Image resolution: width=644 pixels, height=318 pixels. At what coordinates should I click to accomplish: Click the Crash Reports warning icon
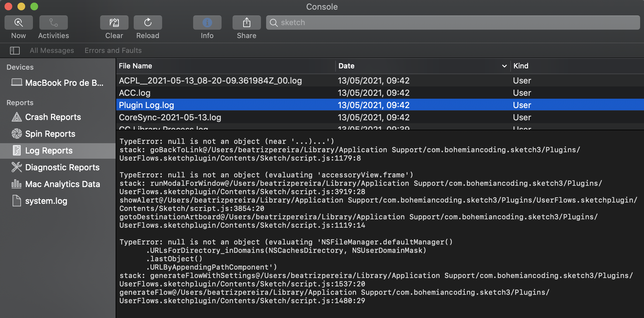click(x=16, y=117)
